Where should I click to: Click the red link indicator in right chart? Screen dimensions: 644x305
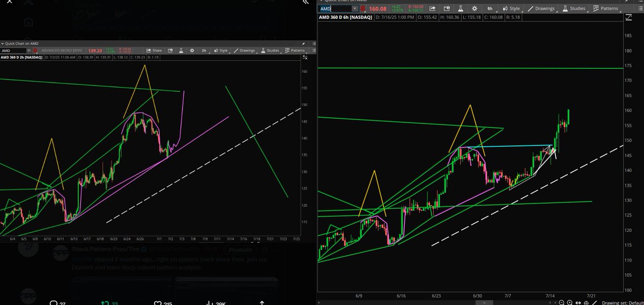[x=363, y=9]
